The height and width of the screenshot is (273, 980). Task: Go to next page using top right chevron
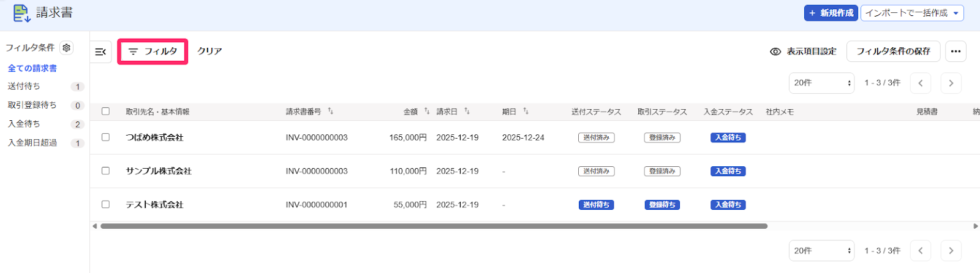pyautogui.click(x=951, y=83)
